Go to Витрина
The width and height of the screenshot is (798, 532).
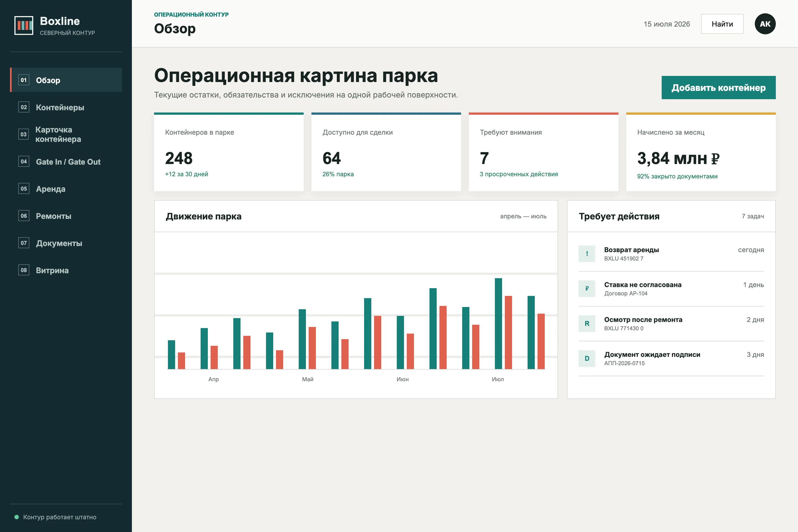[x=66, y=270]
